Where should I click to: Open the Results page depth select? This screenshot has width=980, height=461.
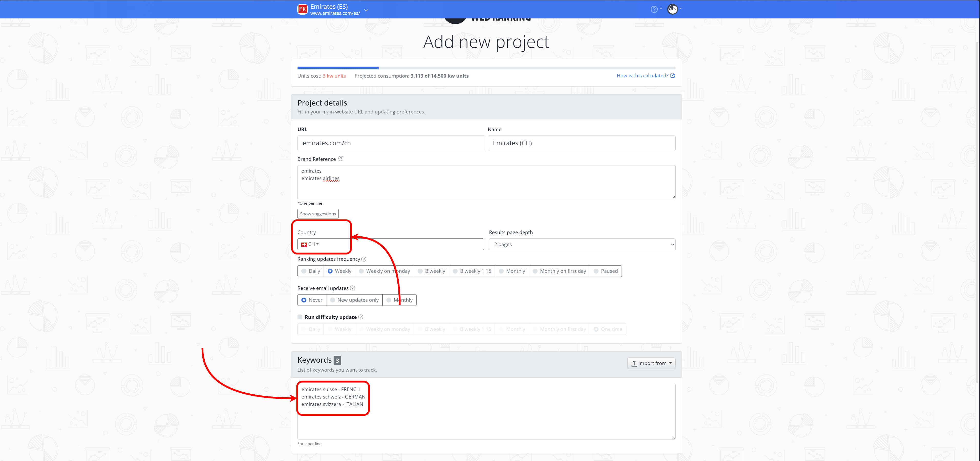582,244
